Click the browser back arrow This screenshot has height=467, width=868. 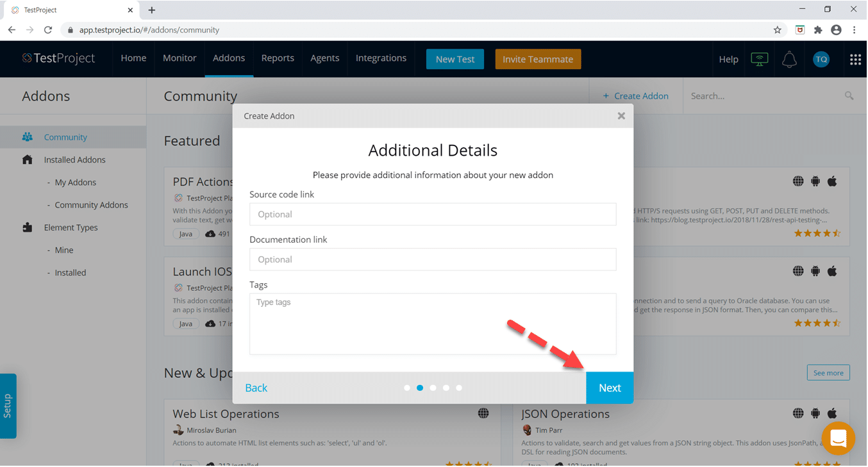pyautogui.click(x=12, y=29)
